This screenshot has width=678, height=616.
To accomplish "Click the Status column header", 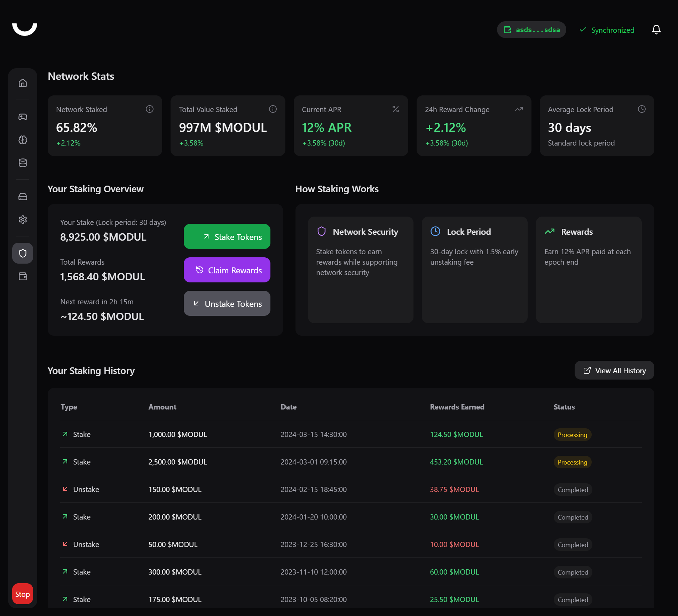I will pyautogui.click(x=564, y=407).
